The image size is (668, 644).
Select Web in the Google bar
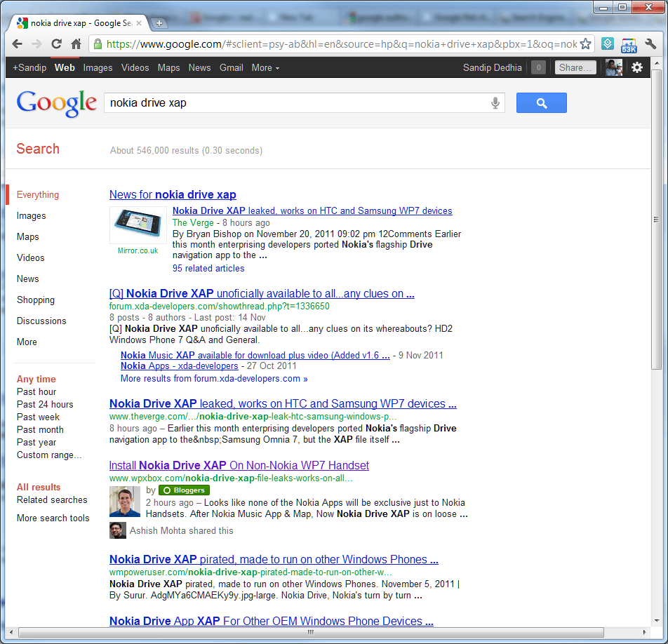[x=65, y=68]
